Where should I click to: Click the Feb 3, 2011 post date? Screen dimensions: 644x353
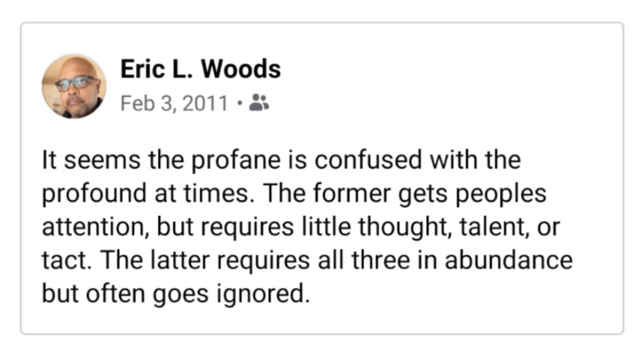[174, 103]
